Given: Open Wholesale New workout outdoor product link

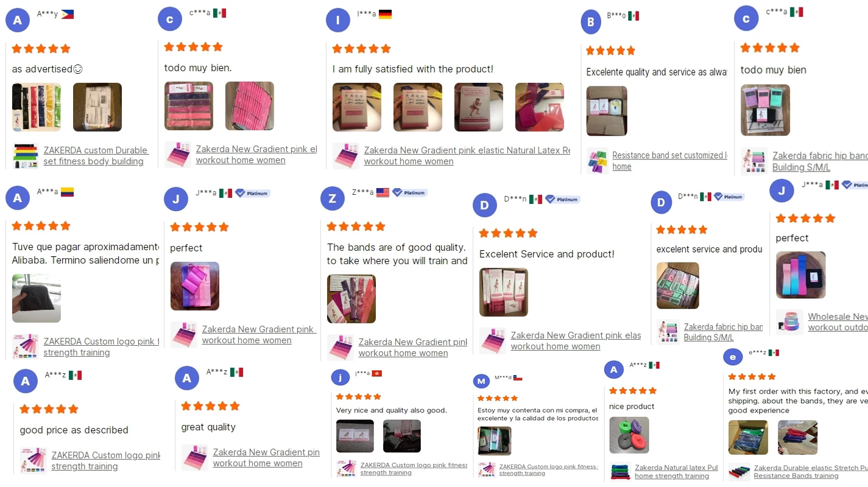Looking at the screenshot, I should pos(838,321).
